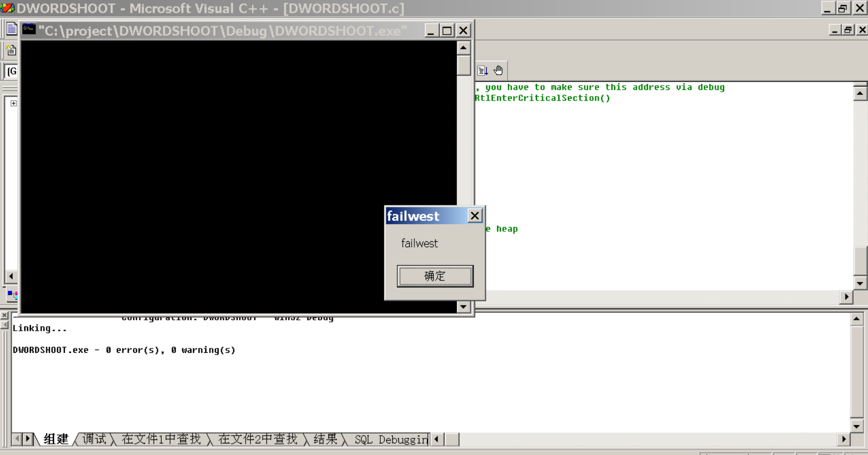The image size is (868, 455).
Task: Close the output panel with the small X
Action: pyautogui.click(x=4, y=315)
